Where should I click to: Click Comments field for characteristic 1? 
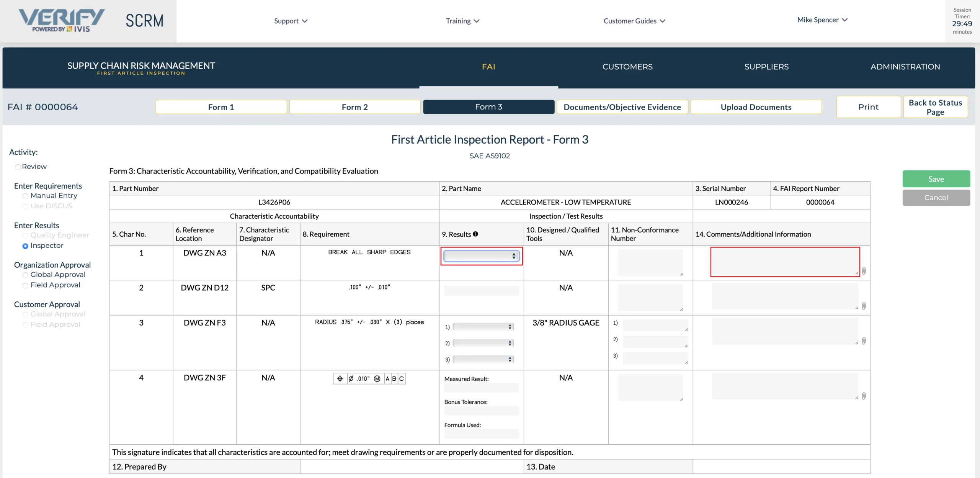point(785,262)
